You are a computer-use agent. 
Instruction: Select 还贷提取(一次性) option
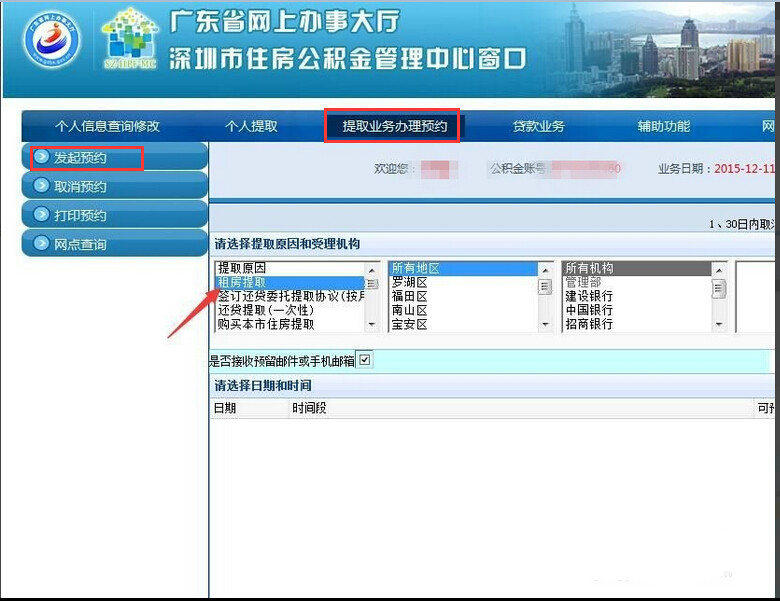click(290, 310)
